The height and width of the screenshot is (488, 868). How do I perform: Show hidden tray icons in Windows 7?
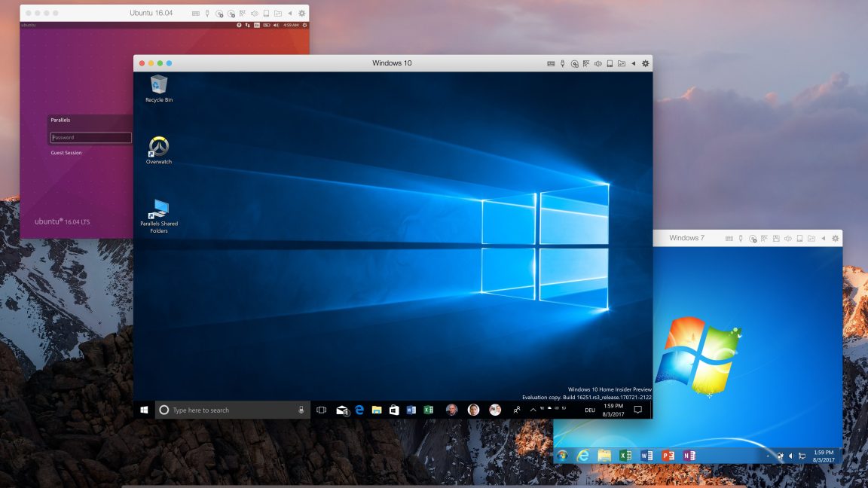pos(768,456)
